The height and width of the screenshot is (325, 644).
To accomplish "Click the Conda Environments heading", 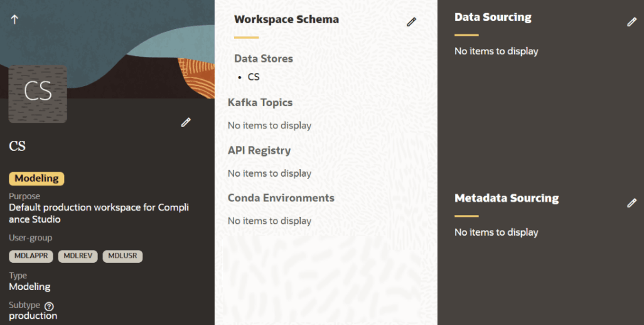I will [x=281, y=198].
